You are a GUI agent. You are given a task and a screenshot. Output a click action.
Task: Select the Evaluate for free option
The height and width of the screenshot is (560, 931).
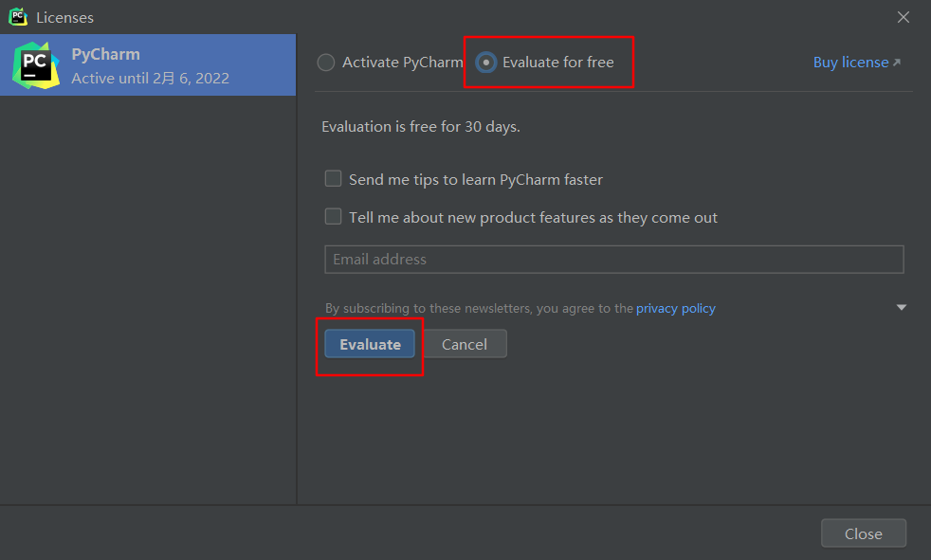(485, 63)
